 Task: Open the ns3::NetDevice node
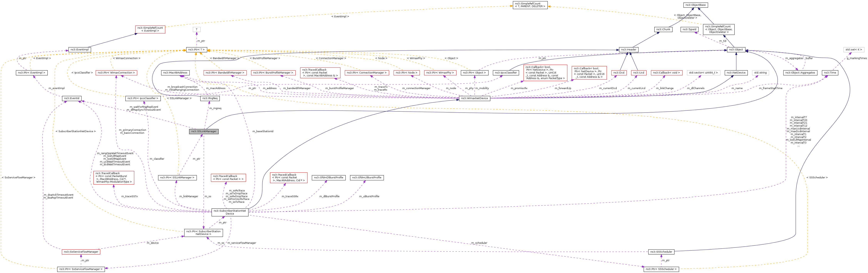(736, 73)
